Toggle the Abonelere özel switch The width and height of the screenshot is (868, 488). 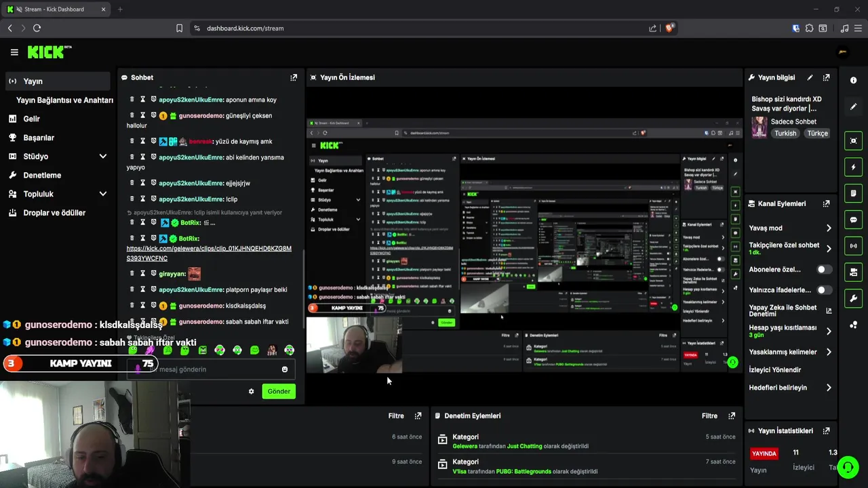click(x=824, y=270)
